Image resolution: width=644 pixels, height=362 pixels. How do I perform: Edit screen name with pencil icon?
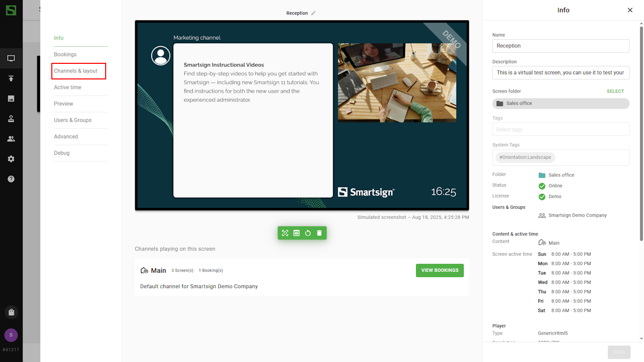(313, 13)
